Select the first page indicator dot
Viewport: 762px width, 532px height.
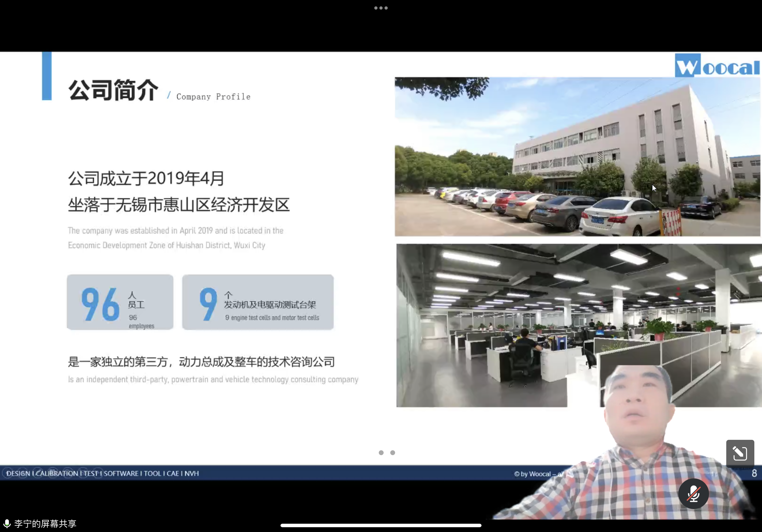381,452
